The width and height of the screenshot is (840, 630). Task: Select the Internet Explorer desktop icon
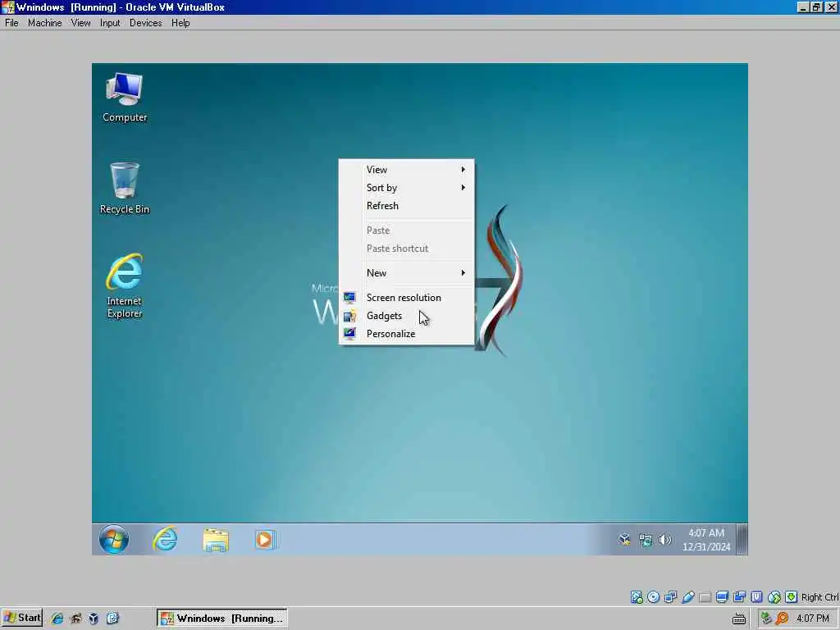point(125,286)
